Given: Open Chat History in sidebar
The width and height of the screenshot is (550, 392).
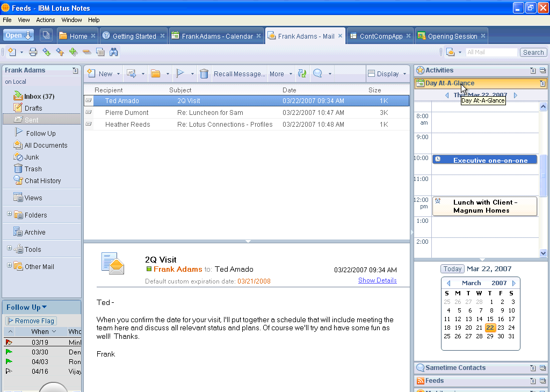Looking at the screenshot, I should 42,181.
